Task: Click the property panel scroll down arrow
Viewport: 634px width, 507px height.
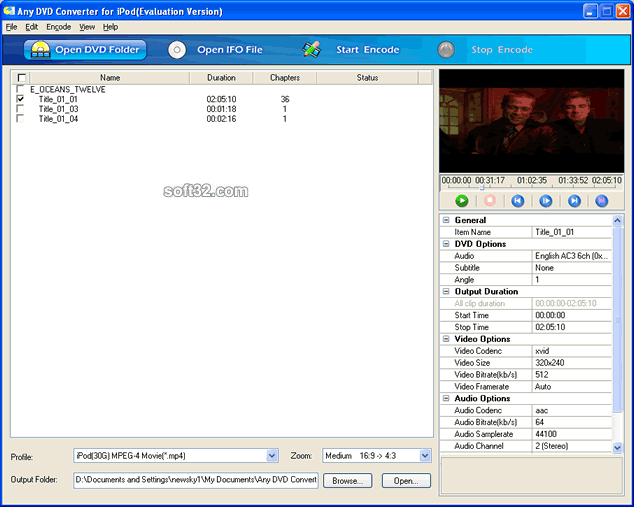Action: coord(617,447)
